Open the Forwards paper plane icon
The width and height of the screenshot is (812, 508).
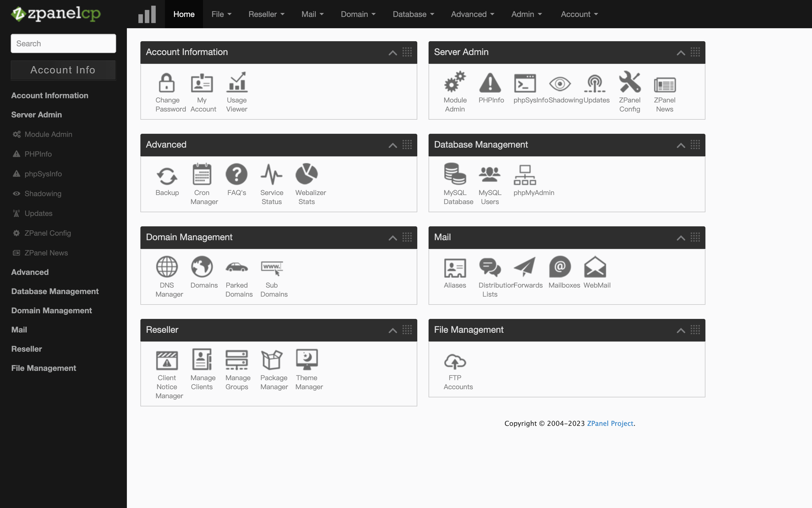click(x=524, y=266)
